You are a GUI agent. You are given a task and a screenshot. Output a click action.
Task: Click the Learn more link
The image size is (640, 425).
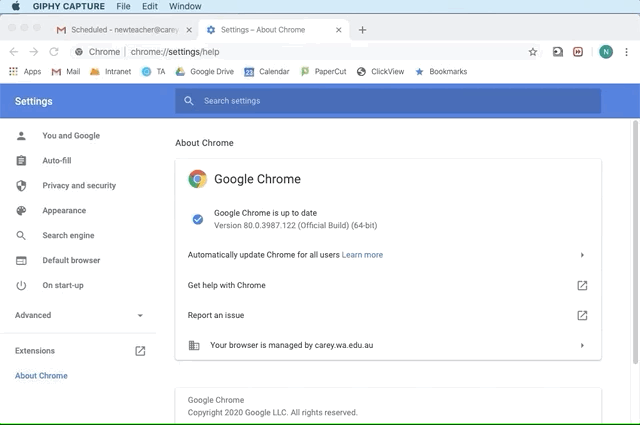click(x=362, y=255)
